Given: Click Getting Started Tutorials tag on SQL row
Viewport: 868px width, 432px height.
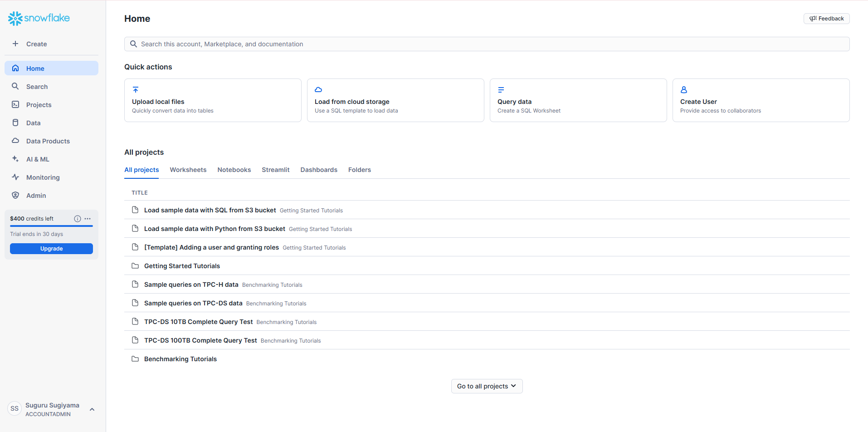Looking at the screenshot, I should 311,211.
